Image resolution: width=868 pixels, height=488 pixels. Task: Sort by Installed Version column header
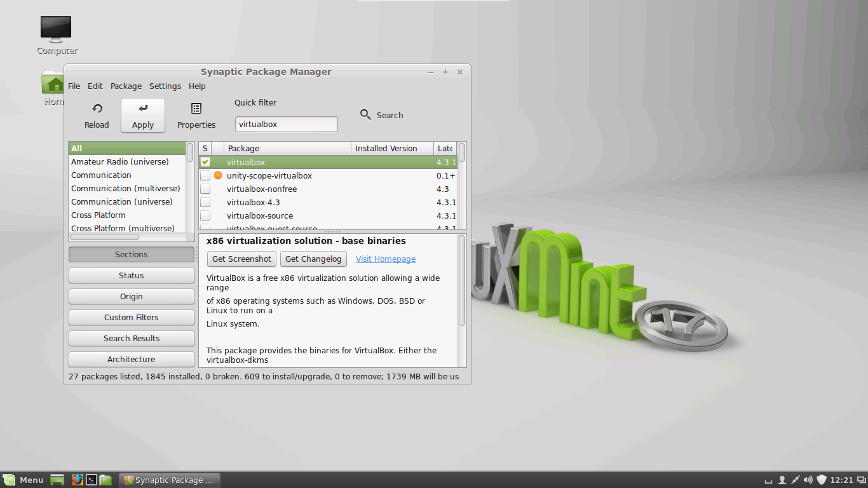pyautogui.click(x=392, y=148)
